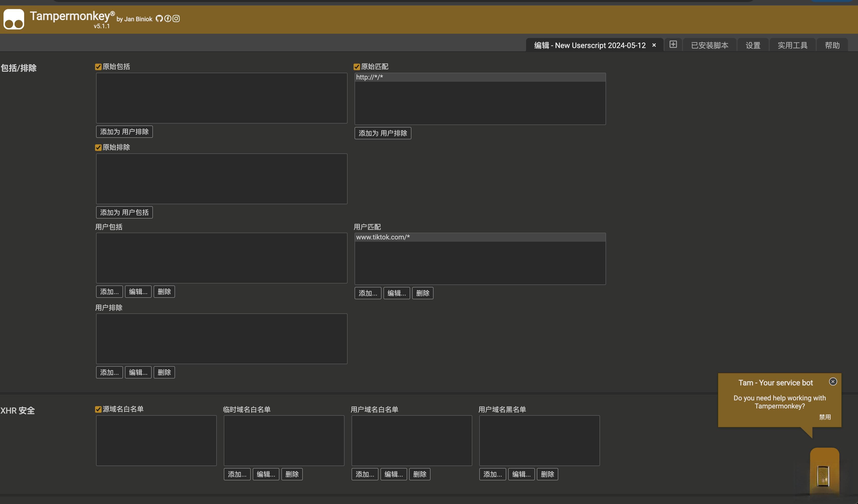
Task: Click 编辑... under 临时域名白名单
Action: 266,474
